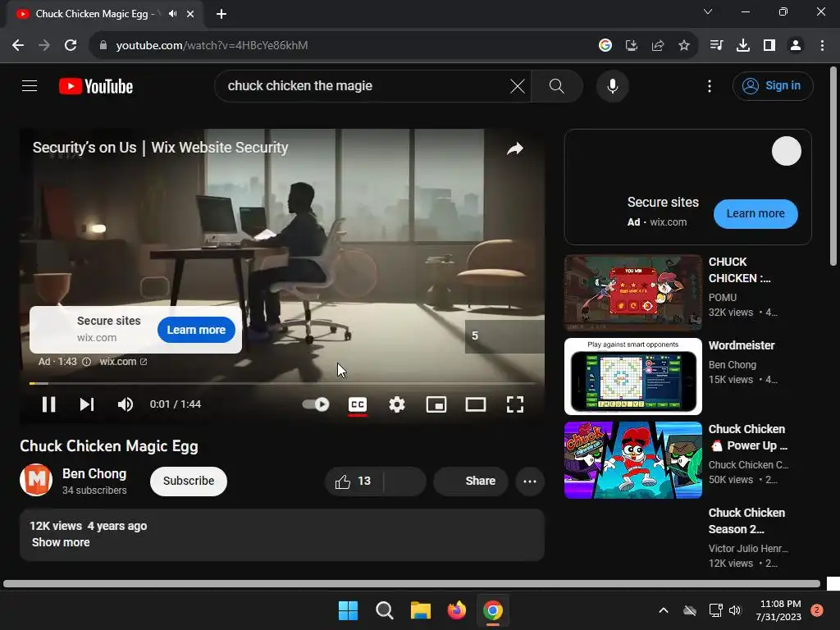Click the Google icon in address bar
Viewport: 840px width, 630px height.
click(x=605, y=46)
